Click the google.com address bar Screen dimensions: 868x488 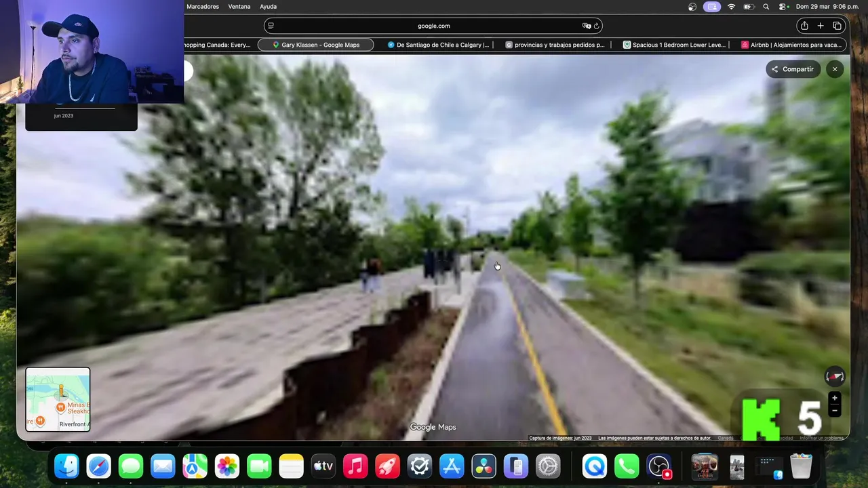pos(433,26)
